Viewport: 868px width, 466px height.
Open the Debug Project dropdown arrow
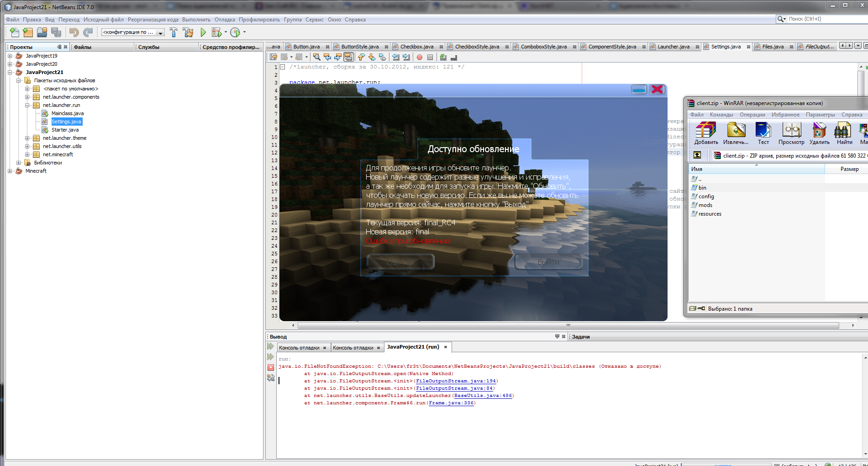coord(226,32)
